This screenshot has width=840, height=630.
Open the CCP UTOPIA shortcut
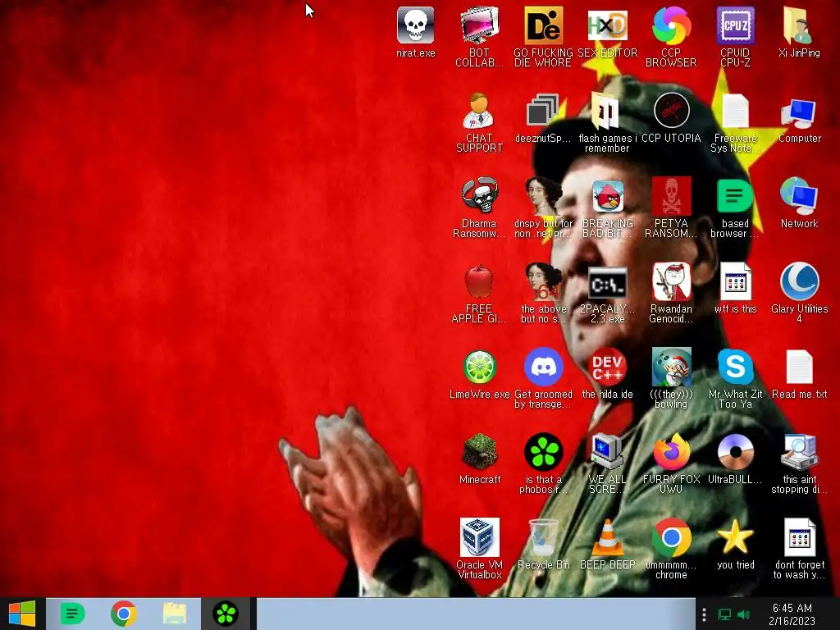pyautogui.click(x=671, y=111)
